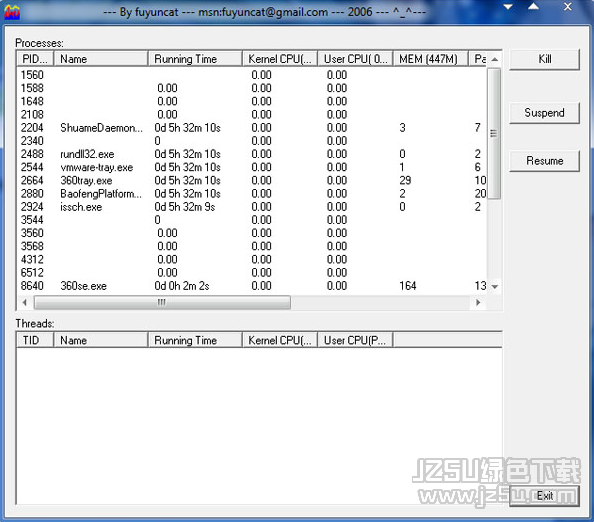Screen dimensions: 594x522
Task: Kill the selected process
Action: tap(544, 59)
